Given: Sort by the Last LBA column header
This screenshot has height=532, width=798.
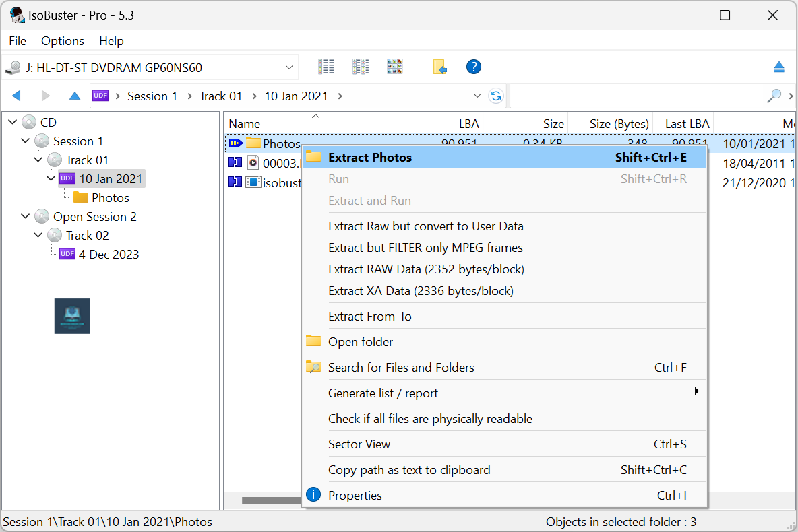Looking at the screenshot, I should (x=687, y=124).
